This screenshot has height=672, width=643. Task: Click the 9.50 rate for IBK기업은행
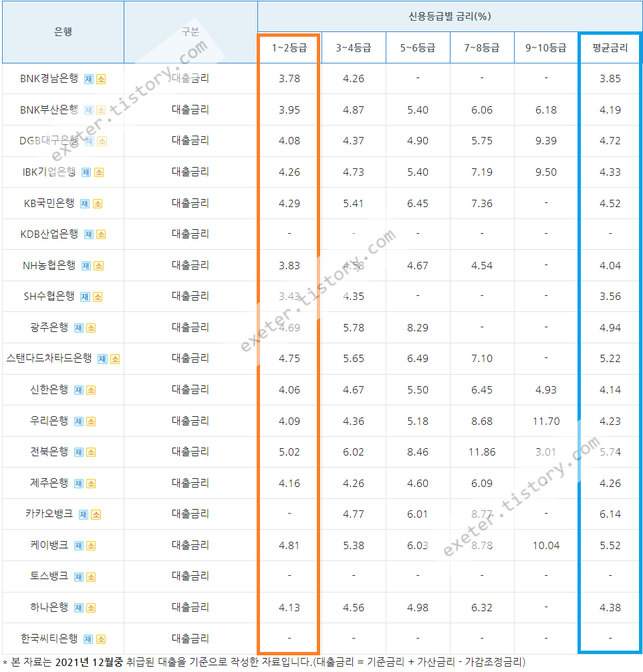coord(546,172)
